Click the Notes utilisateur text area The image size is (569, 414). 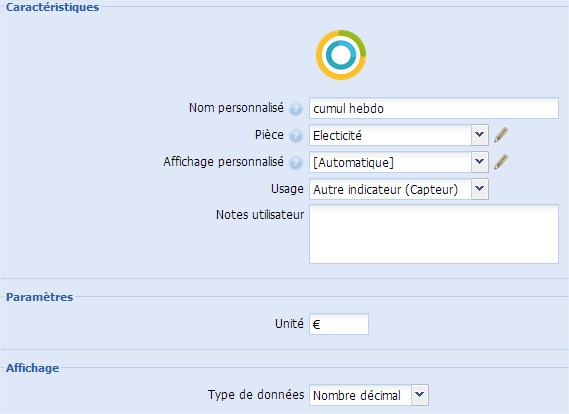(434, 234)
